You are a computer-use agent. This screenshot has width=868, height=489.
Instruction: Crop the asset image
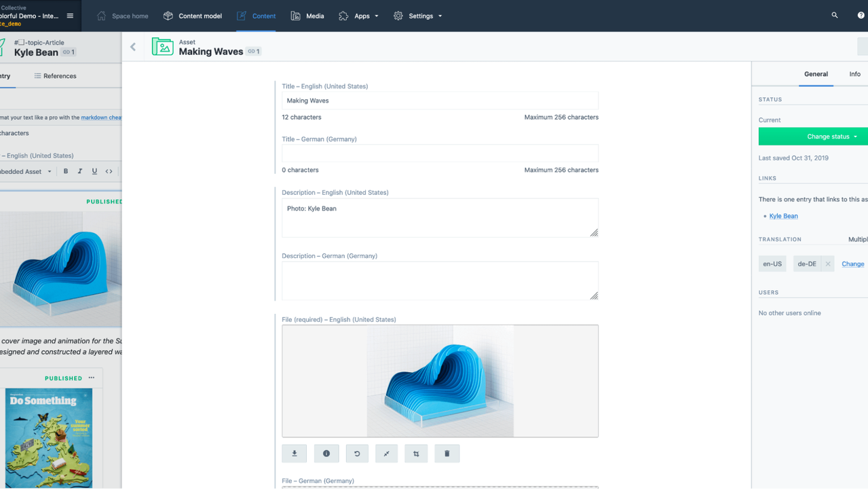click(x=416, y=454)
